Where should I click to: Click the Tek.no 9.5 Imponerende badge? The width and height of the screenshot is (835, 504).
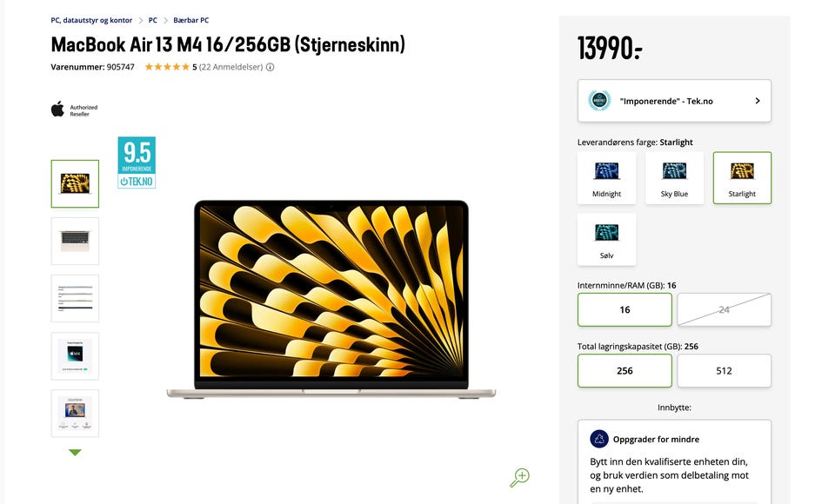137,162
